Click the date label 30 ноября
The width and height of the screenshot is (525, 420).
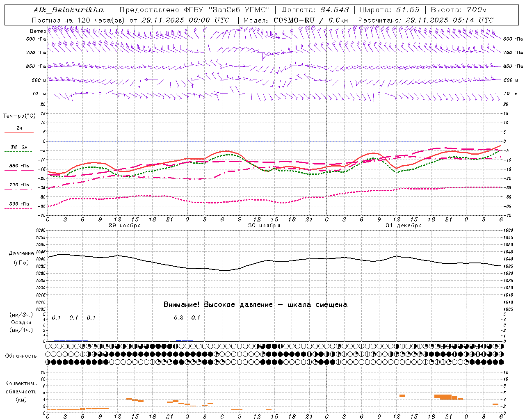click(x=264, y=226)
